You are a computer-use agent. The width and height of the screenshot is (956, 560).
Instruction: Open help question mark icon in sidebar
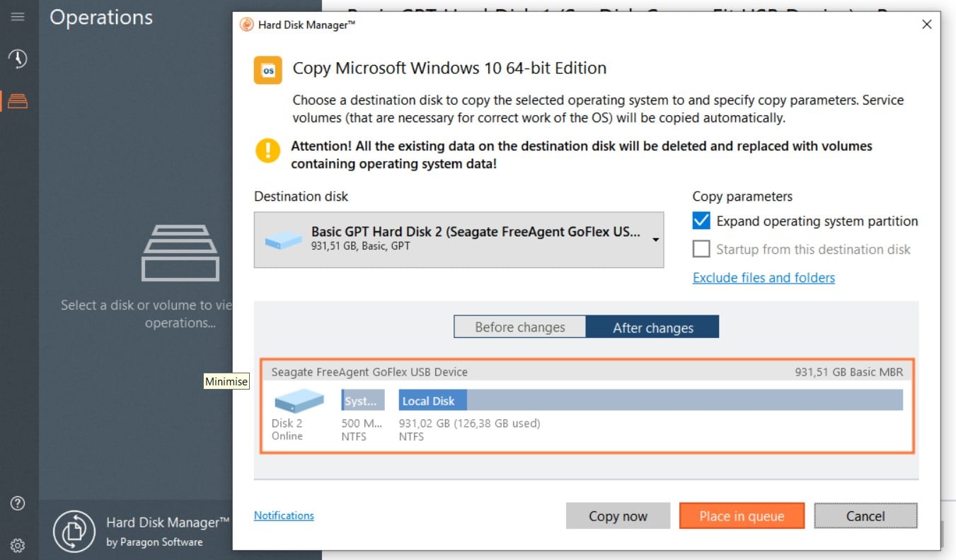click(18, 503)
